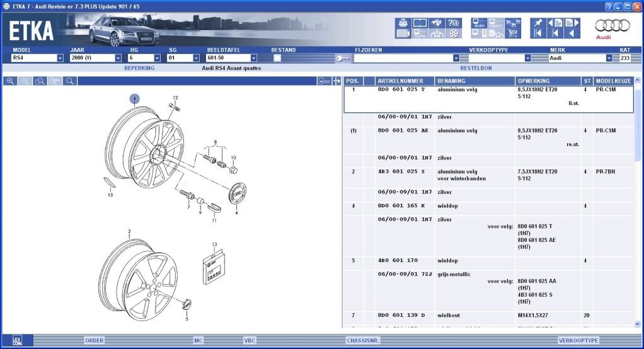Click VERKOOPTYPE button in bottom bar
Image resolution: width=644 pixels, height=349 pixels.
(578, 340)
